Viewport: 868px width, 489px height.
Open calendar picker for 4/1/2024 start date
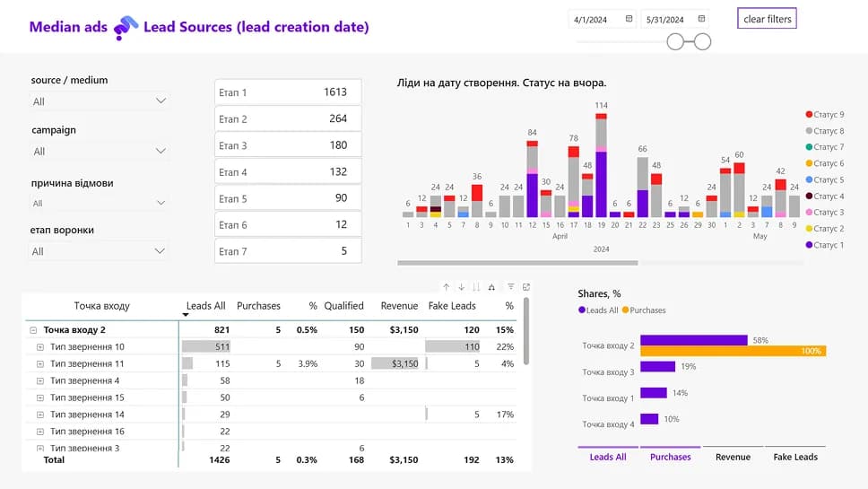tap(629, 19)
